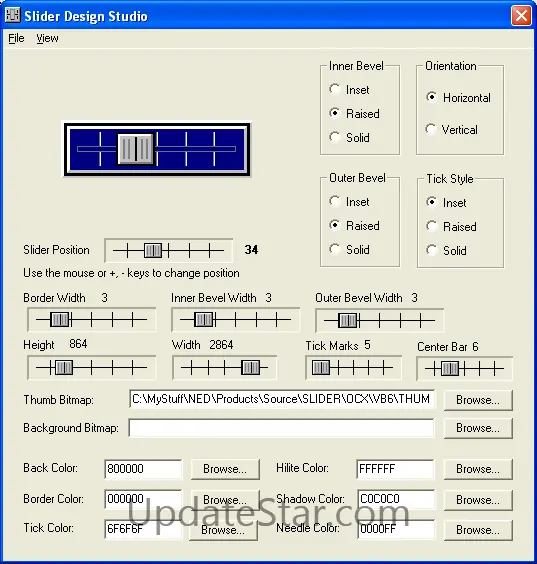Browse for Hilite Color
Image resolution: width=537 pixels, height=564 pixels.
click(478, 469)
